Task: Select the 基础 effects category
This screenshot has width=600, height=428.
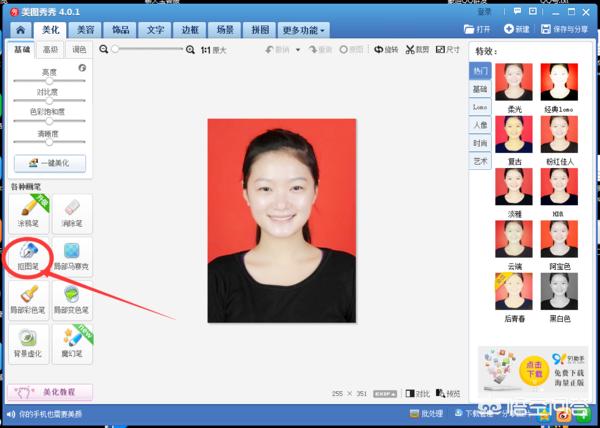Action: pyautogui.click(x=480, y=89)
